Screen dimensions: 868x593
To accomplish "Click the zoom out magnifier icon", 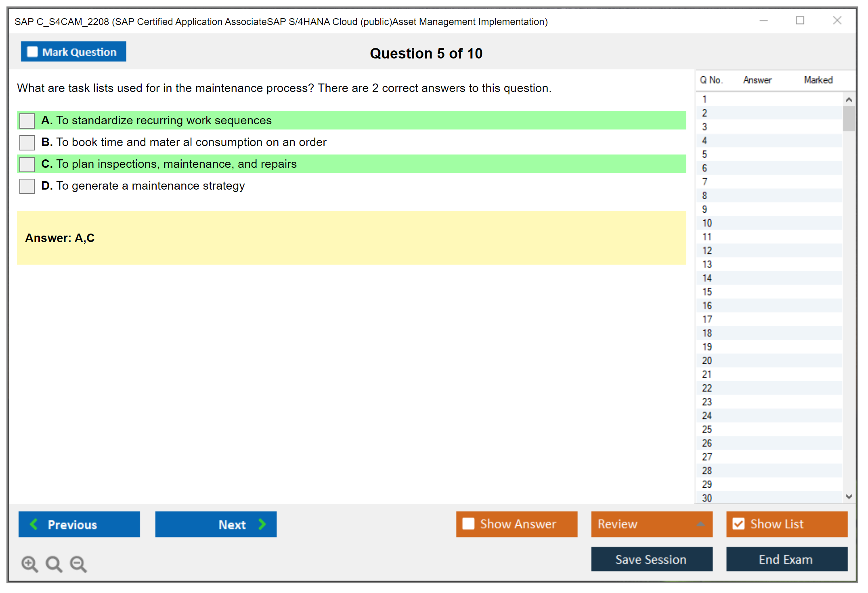I will tap(78, 564).
